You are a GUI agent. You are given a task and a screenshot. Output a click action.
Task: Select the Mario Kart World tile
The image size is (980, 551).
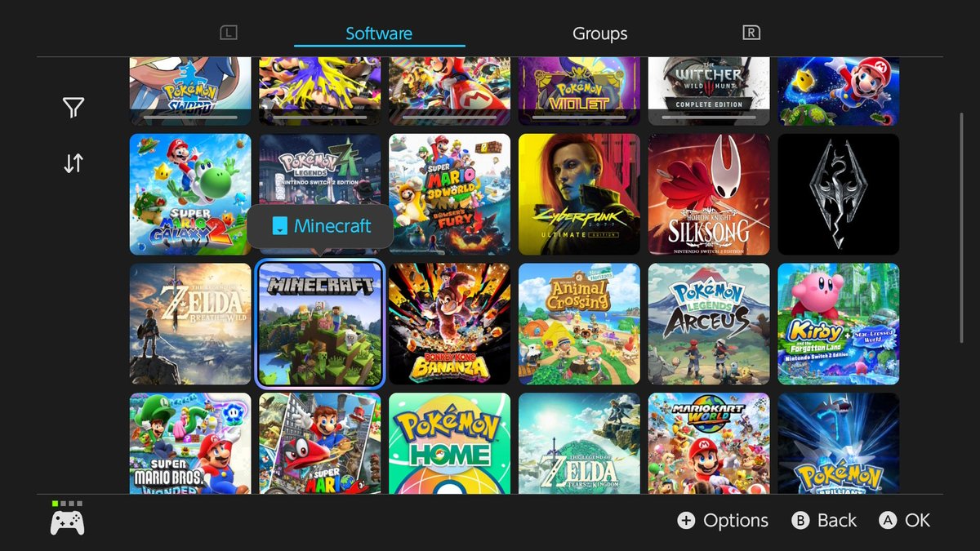[x=709, y=443]
